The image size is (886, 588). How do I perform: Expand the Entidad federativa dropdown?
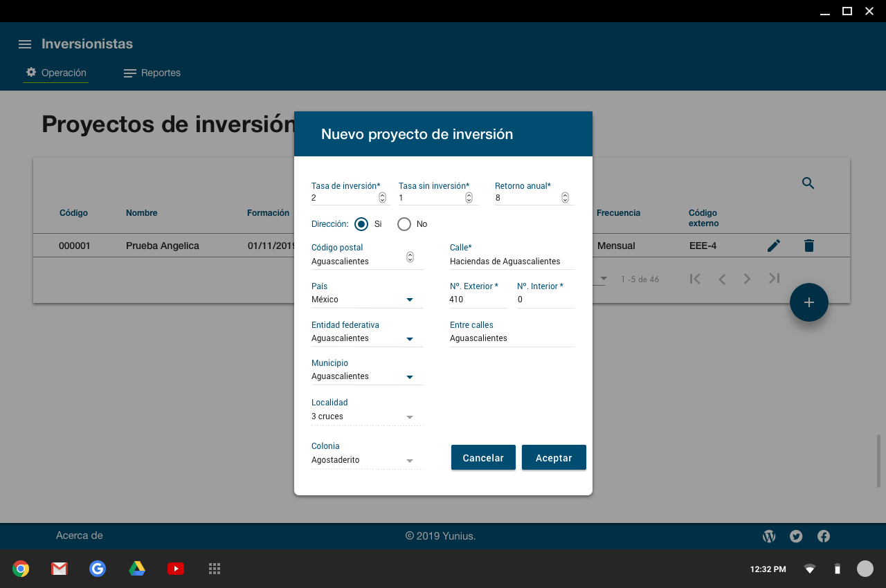tap(409, 339)
